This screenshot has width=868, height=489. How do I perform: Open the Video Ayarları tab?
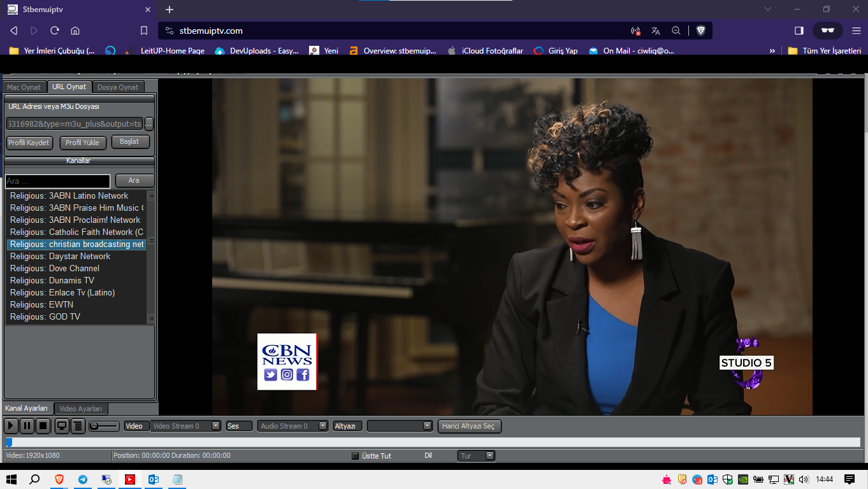point(81,409)
